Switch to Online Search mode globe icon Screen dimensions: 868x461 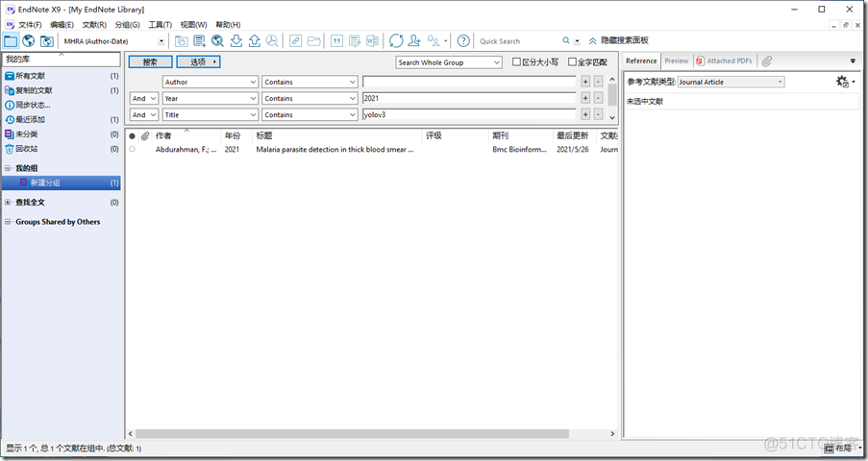[29, 41]
